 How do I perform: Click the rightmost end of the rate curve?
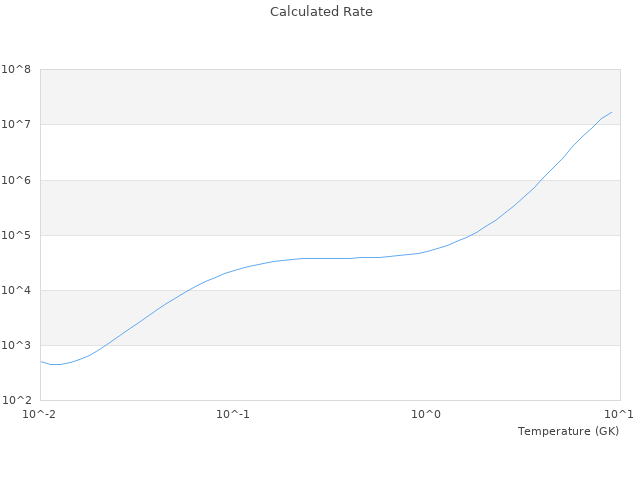(x=612, y=112)
